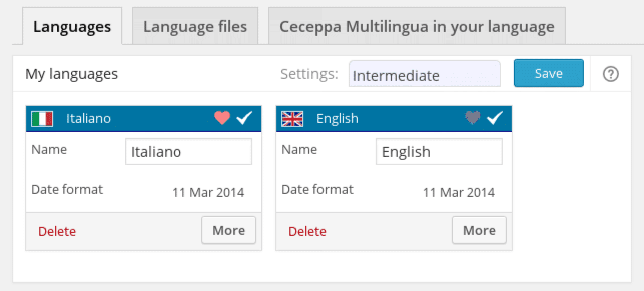Delete the Italiano language

pyautogui.click(x=57, y=231)
